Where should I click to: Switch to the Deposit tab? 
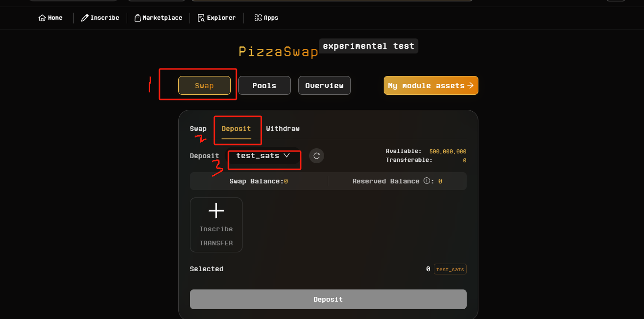pyautogui.click(x=236, y=129)
